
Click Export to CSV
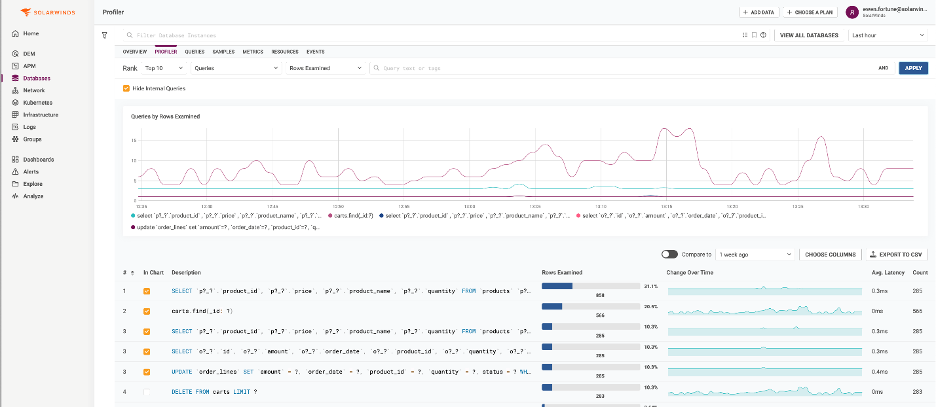point(897,254)
